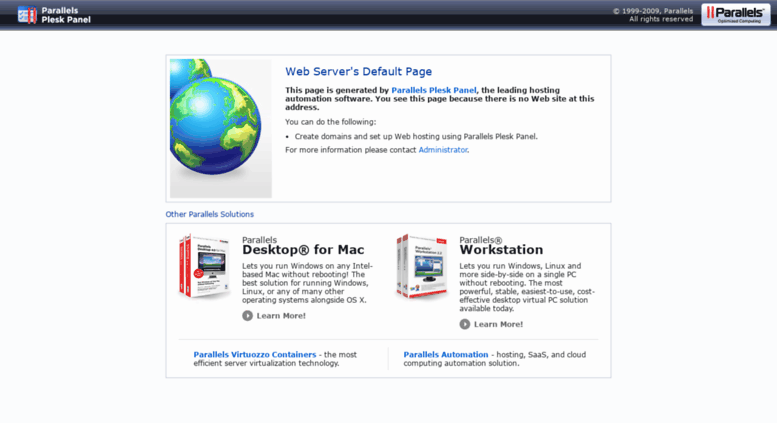Click arrow icon beside Workstation Learn More
Viewport: 777px width, 423px height.
464,324
